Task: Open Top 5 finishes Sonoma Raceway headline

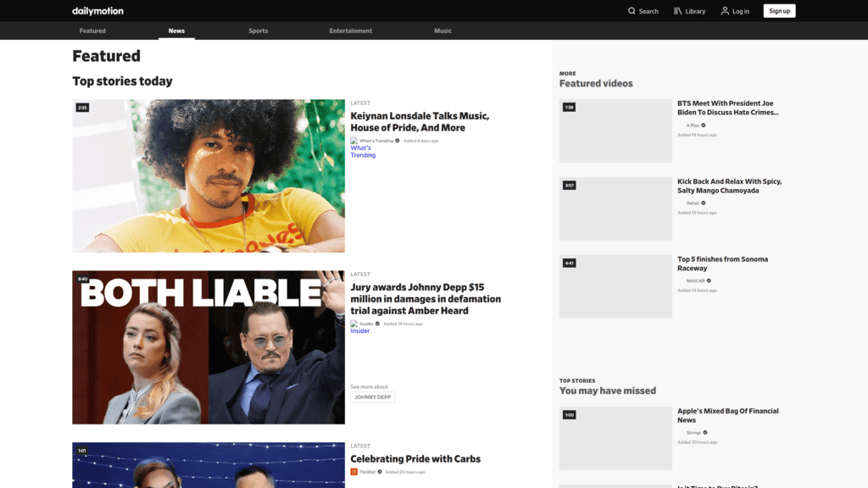Action: [722, 263]
